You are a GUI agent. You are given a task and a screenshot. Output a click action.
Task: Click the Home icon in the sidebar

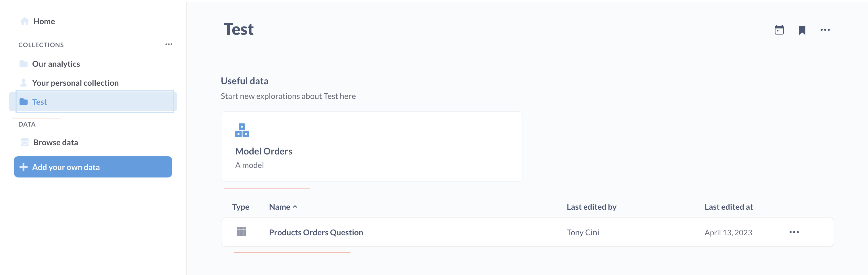[24, 21]
